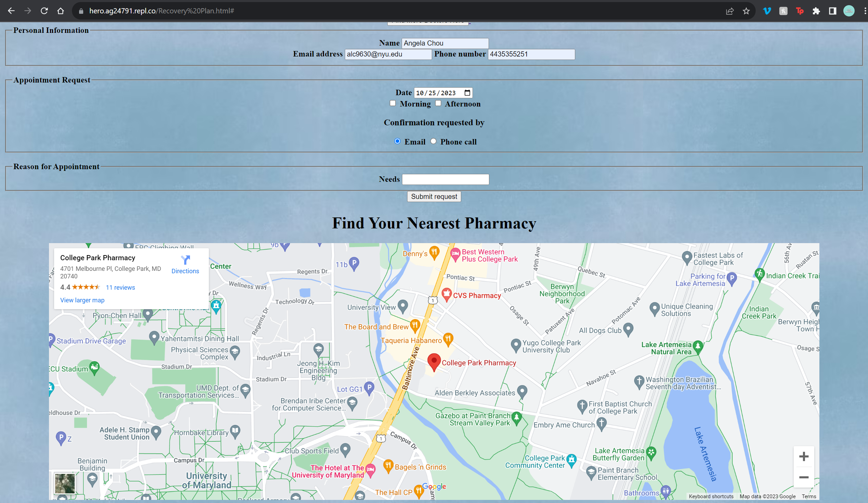
Task: Click the browser reload icon
Action: (x=44, y=11)
